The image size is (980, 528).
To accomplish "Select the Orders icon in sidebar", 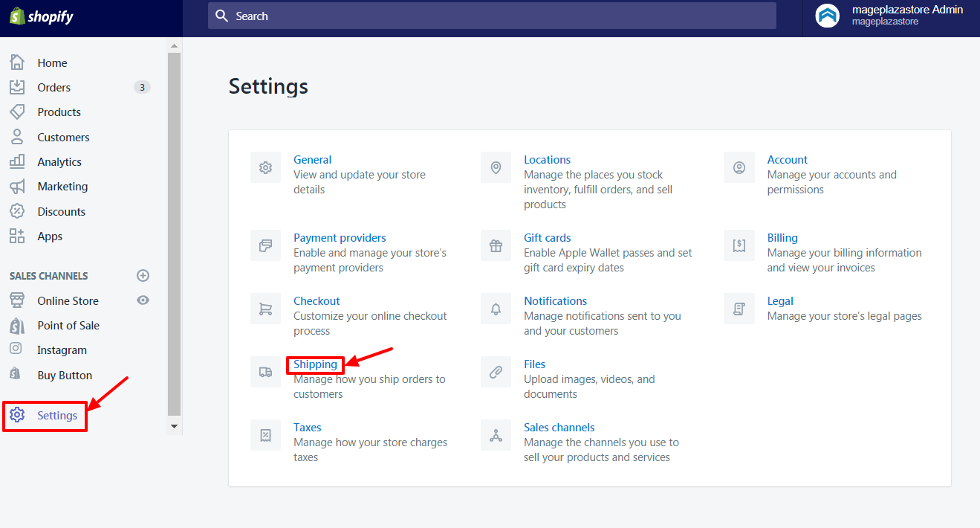I will pyautogui.click(x=21, y=87).
